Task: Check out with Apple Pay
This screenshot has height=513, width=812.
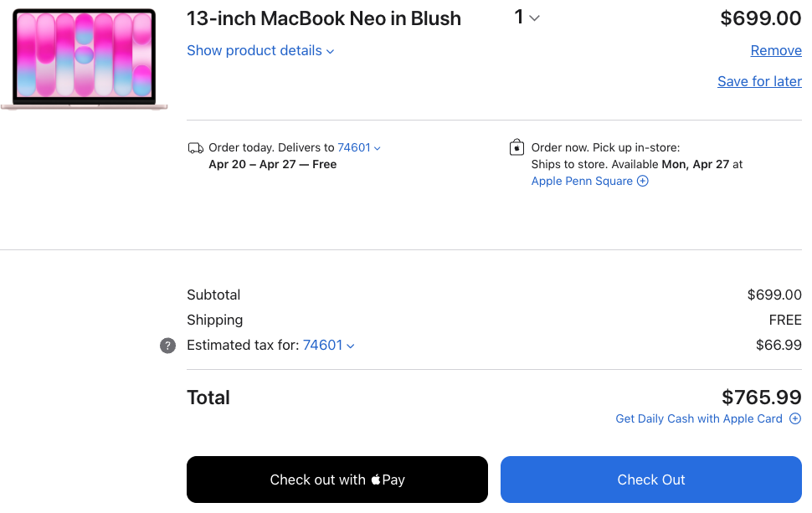Action: (337, 480)
